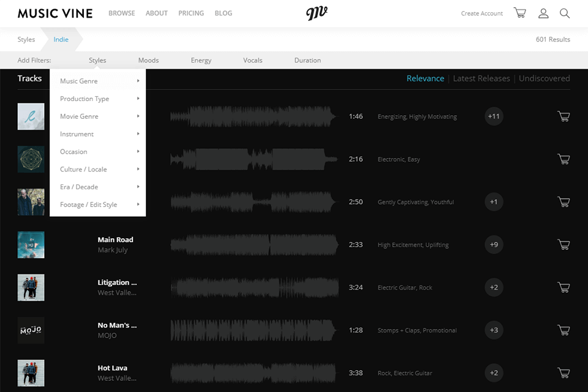588x392 pixels.
Task: Show +2 more tags for Hot Lava
Action: (x=494, y=373)
